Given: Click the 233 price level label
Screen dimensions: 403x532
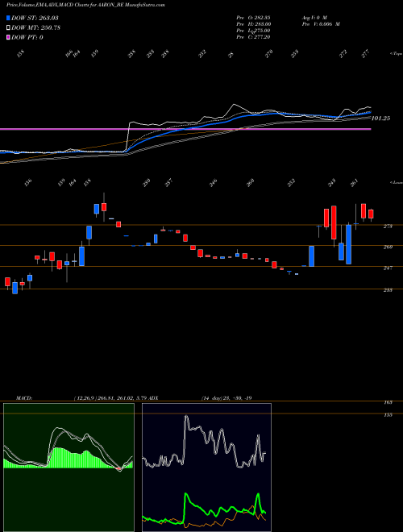Looking at the screenshot, I should coord(388,290).
